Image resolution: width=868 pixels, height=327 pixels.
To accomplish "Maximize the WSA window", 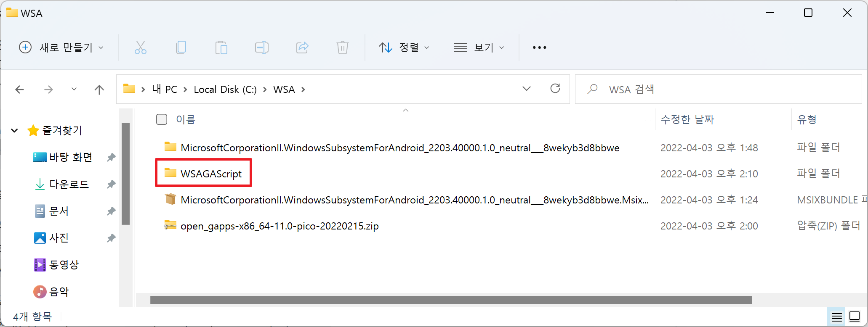I will click(x=808, y=13).
